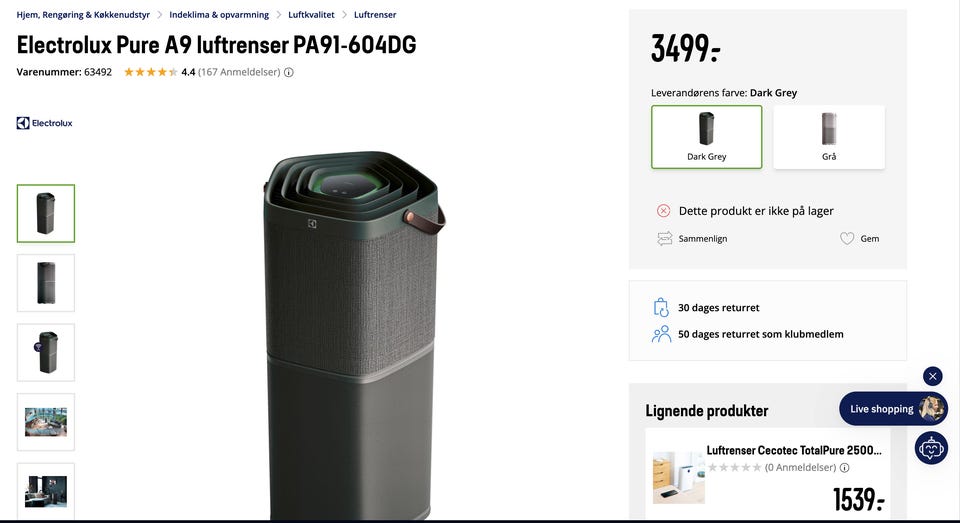The width and height of the screenshot is (960, 523).
Task: Click the info icon next to review count
Action: pos(289,72)
